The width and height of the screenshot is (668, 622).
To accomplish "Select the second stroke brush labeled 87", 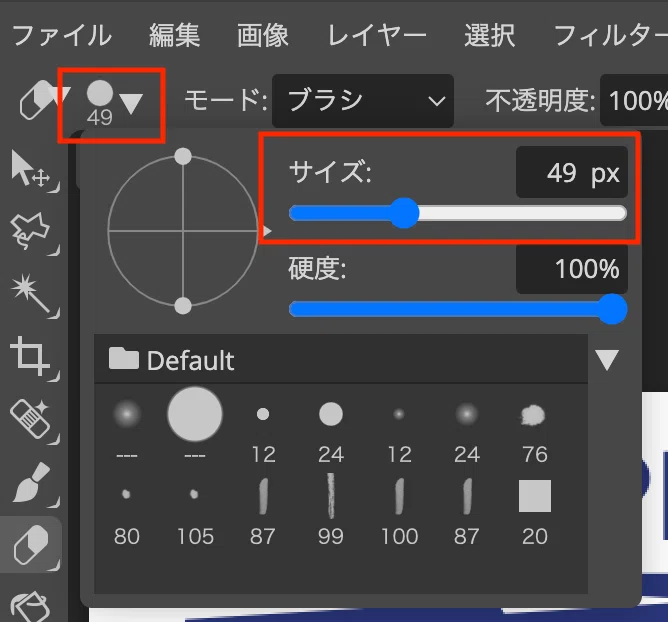I will click(x=467, y=512).
